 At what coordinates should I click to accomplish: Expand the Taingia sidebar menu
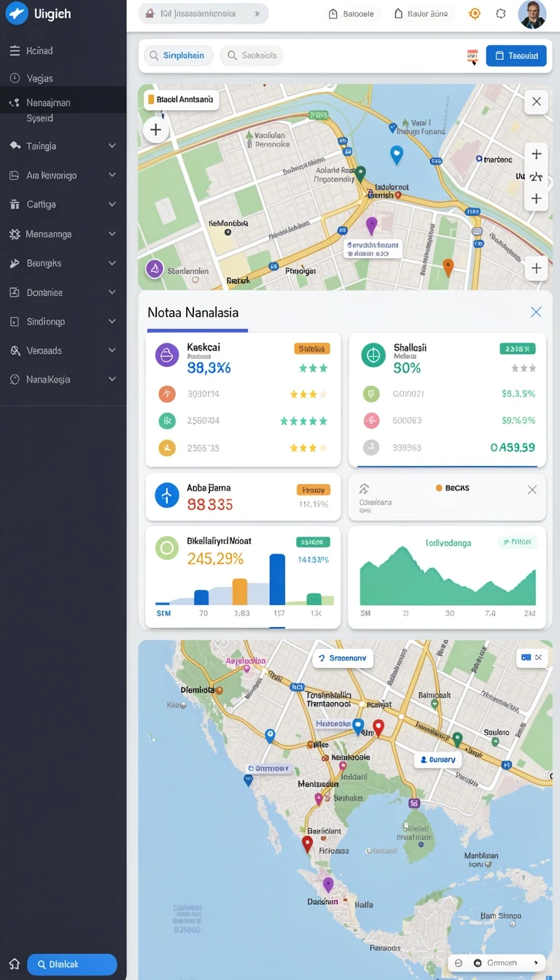click(112, 146)
